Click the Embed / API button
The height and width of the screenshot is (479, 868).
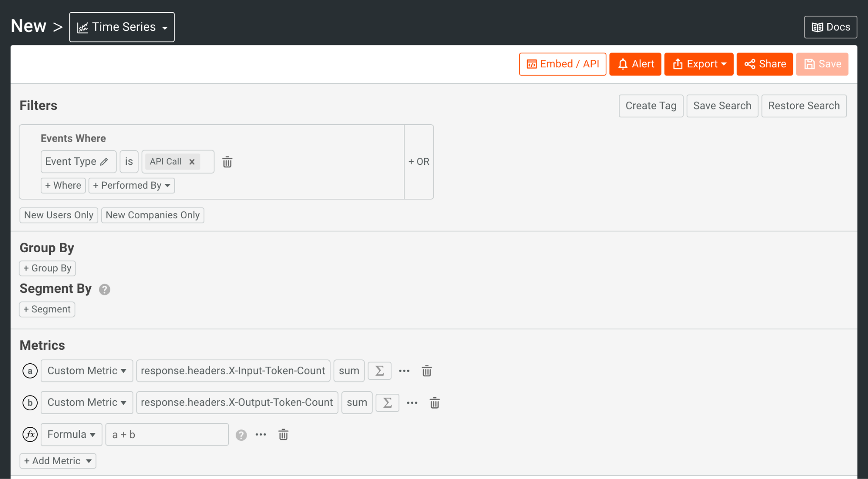[562, 64]
